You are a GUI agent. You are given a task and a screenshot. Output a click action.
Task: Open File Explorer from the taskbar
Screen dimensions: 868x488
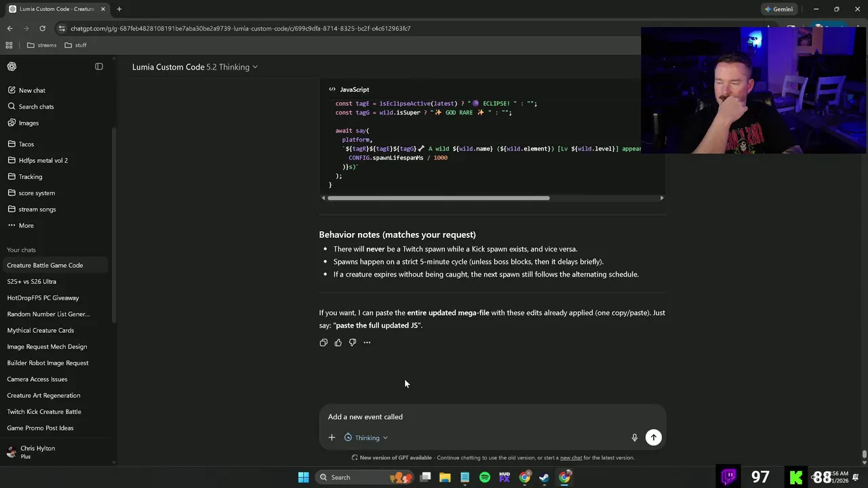point(445,477)
